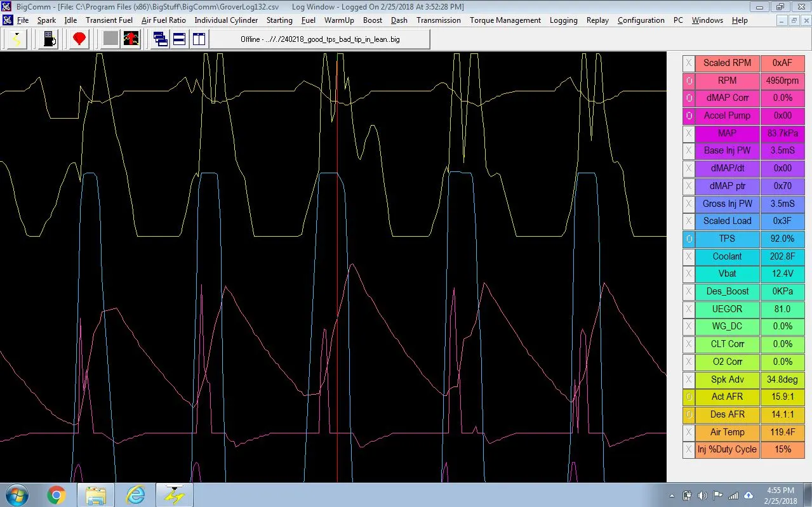This screenshot has width=812, height=507.
Task: Toggle trace visibility for UEGOR
Action: click(x=689, y=309)
